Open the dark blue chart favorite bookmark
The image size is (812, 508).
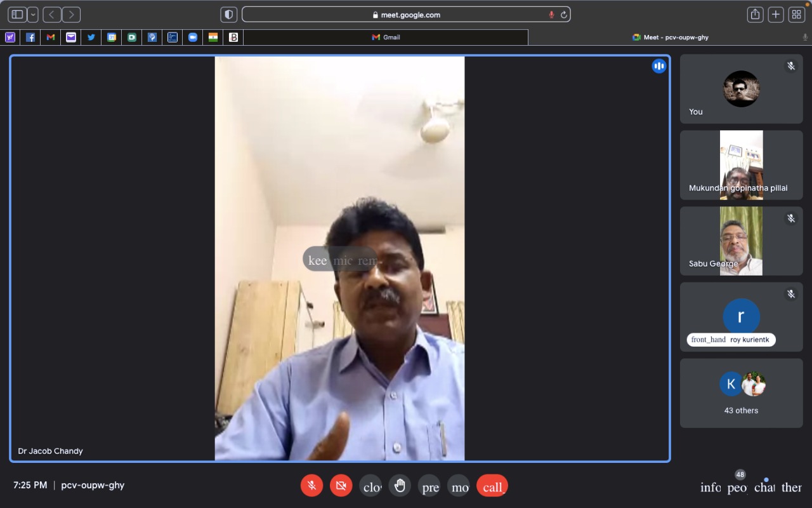(173, 37)
